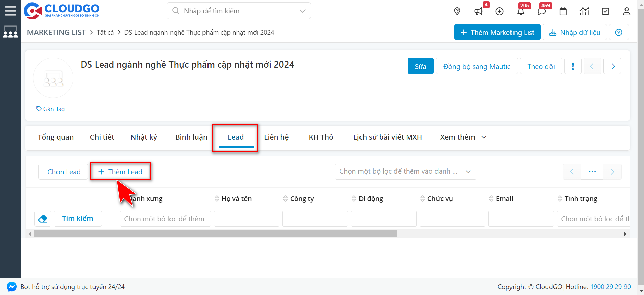The image size is (644, 295).
Task: Click the Đồng bộ sang Mautic button
Action: [477, 66]
